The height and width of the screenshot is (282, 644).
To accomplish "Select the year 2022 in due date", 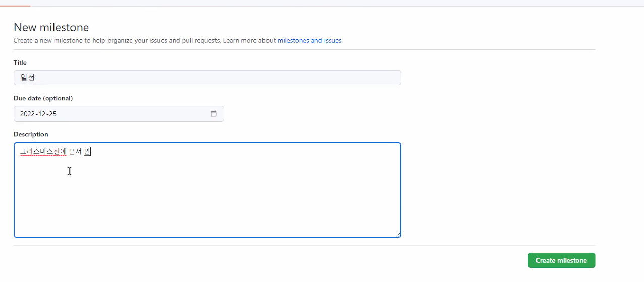I will click(27, 114).
